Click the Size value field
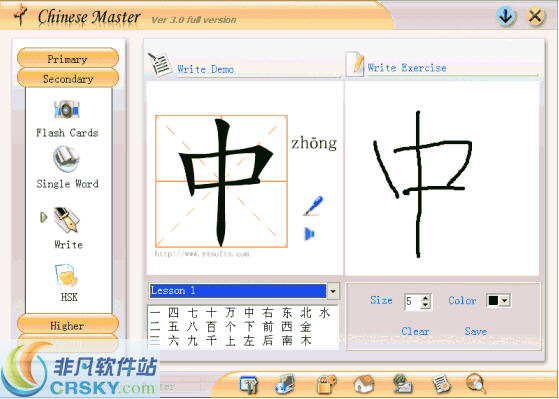Screen dimensions: 559x399 tap(412, 301)
